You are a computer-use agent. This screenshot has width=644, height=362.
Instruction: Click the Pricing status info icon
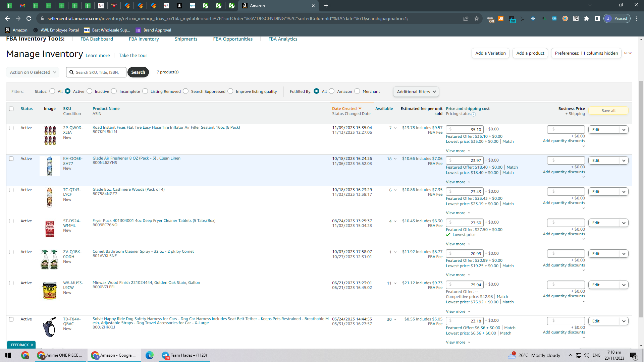(474, 114)
